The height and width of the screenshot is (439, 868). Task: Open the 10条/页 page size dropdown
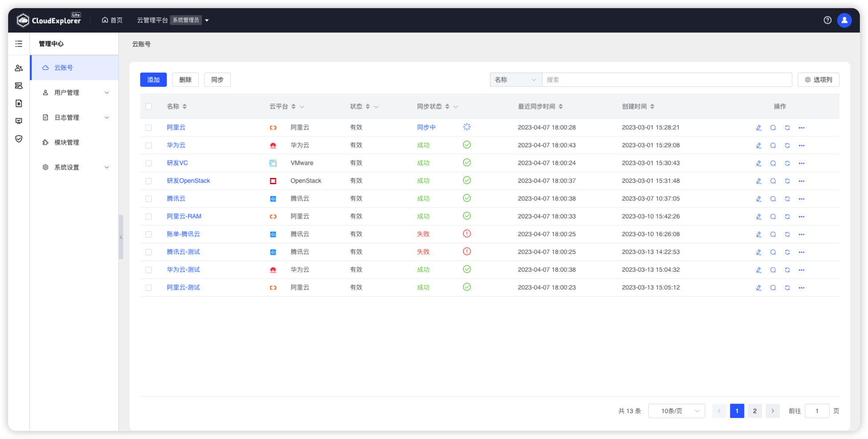tap(676, 411)
